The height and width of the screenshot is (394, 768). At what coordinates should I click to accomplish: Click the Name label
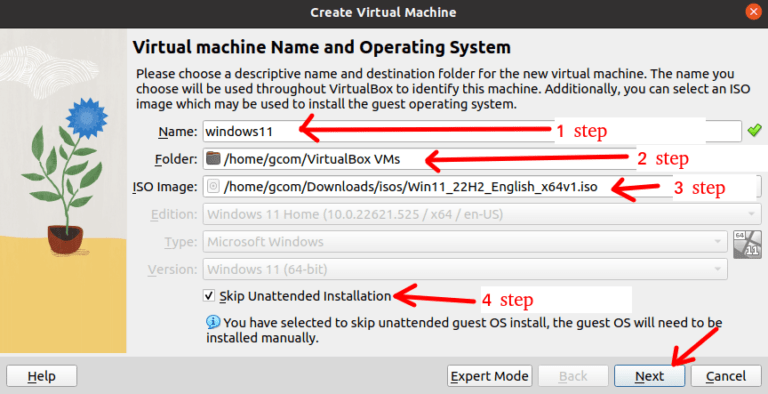pos(178,132)
